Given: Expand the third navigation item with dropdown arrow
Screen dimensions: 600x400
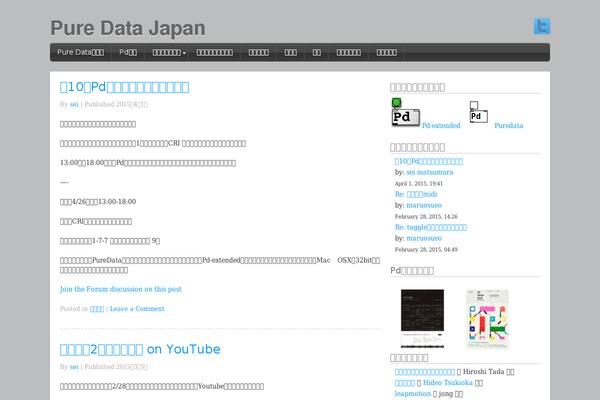Looking at the screenshot, I should pyautogui.click(x=169, y=52).
